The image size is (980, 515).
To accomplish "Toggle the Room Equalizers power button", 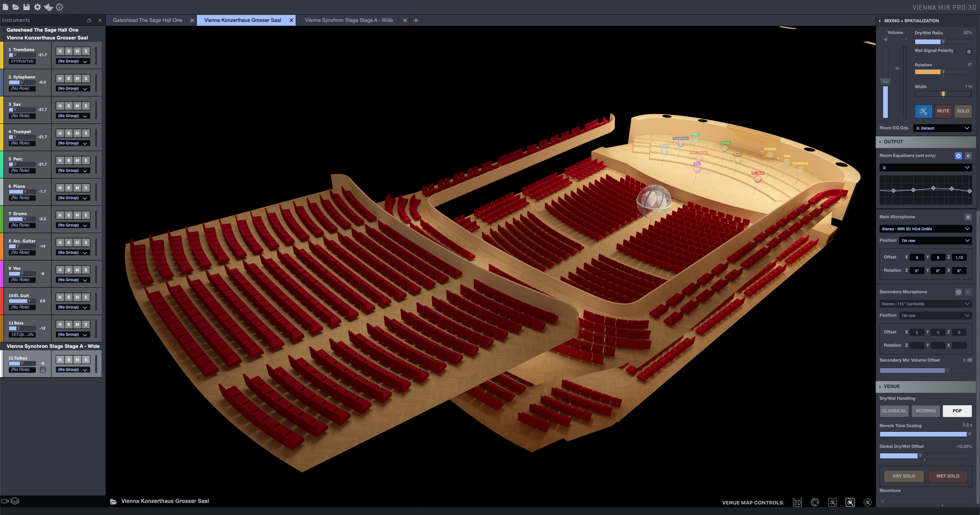I will tap(958, 156).
